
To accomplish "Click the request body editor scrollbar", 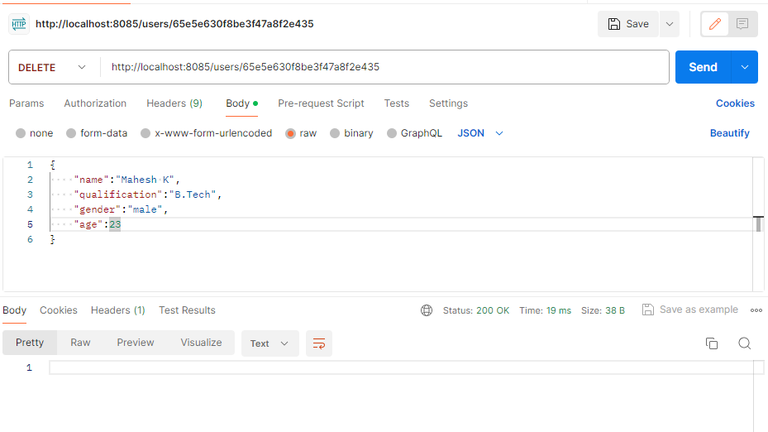I will (x=760, y=224).
